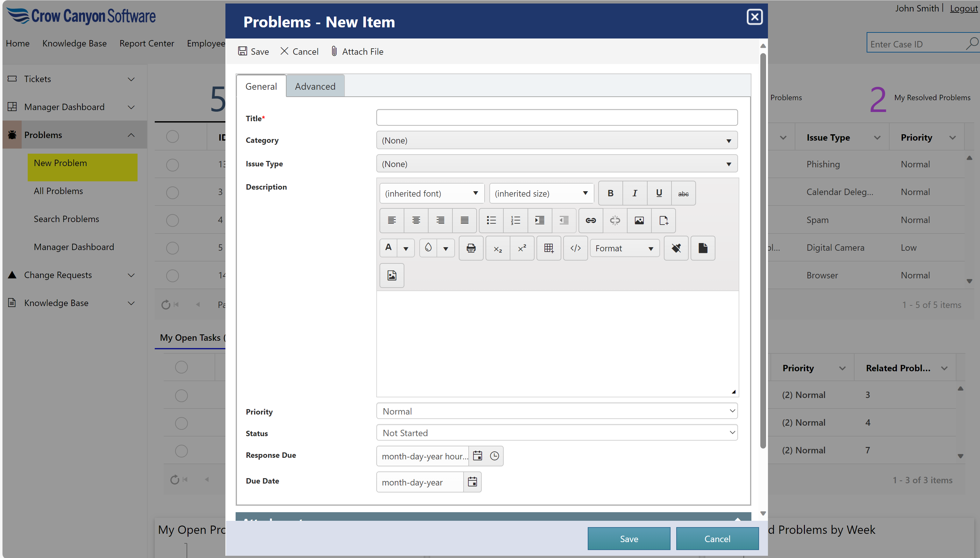Insert a table in description
Image resolution: width=980 pixels, height=558 pixels.
click(549, 248)
